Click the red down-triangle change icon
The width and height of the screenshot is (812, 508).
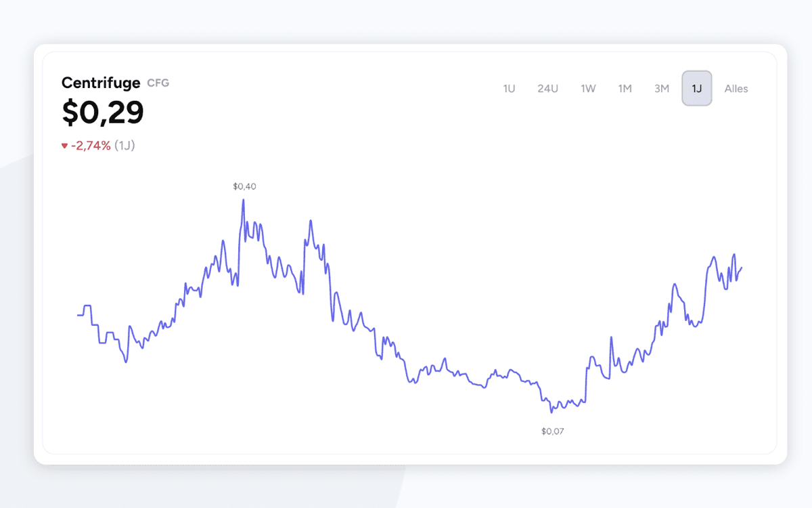point(65,146)
